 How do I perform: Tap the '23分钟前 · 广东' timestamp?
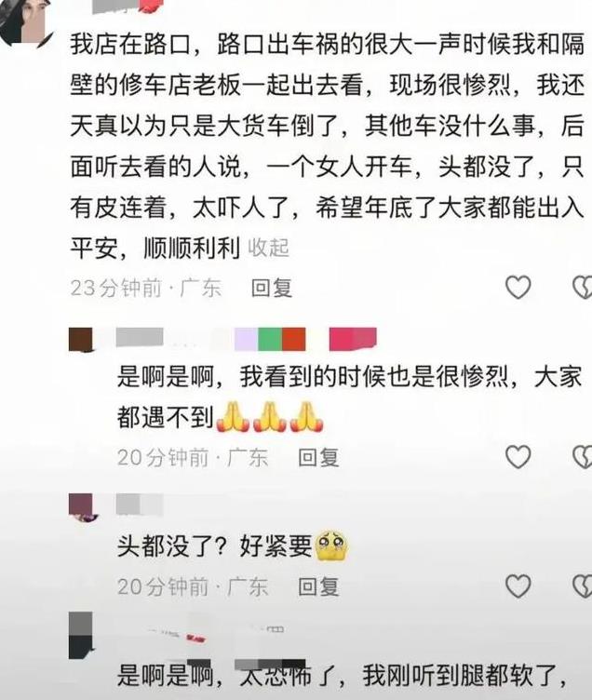(146, 288)
